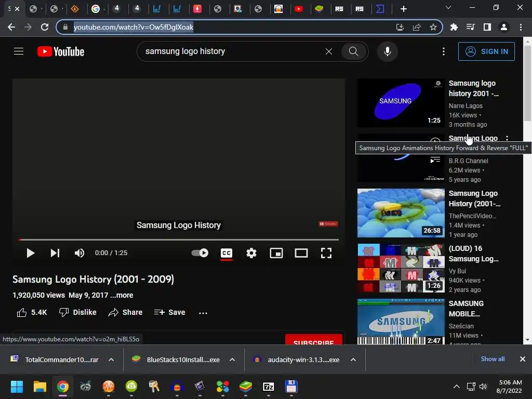Image resolution: width=532 pixels, height=399 pixels.
Task: Close the current active tab
Action: (x=17, y=9)
